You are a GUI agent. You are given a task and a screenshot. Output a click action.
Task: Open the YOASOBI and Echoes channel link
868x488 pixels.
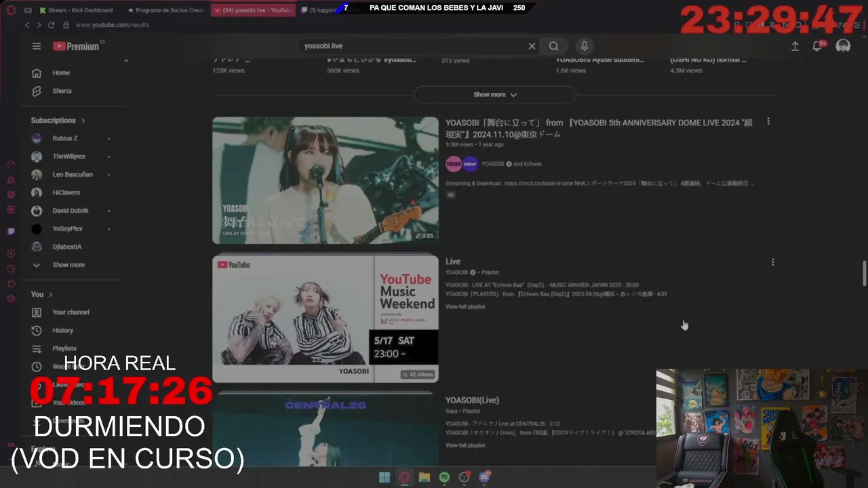click(512, 164)
